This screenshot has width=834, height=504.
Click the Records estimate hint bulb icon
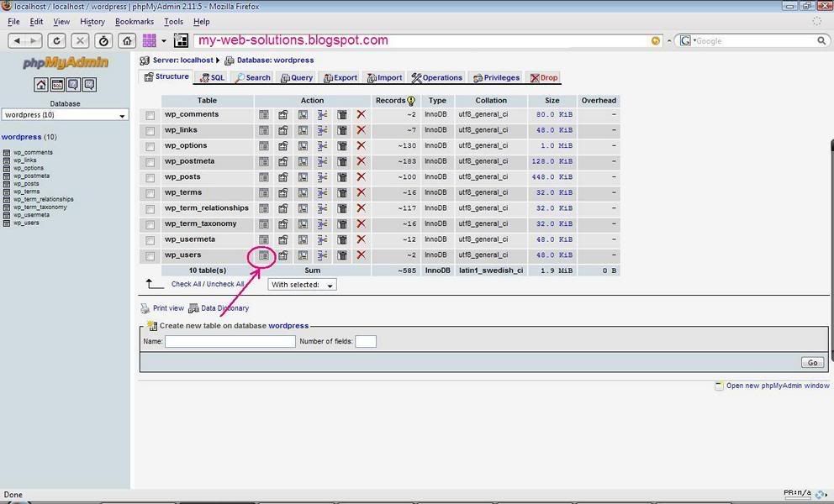click(x=410, y=101)
